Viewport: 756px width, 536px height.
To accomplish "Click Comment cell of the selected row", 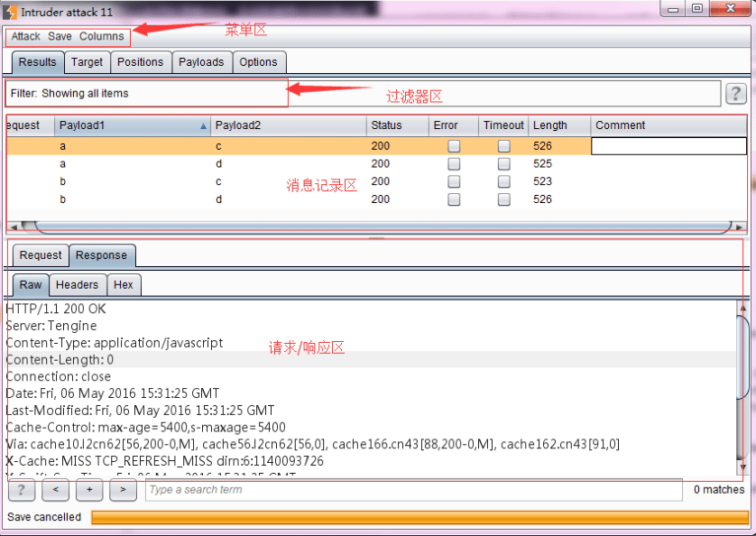I will pos(669,146).
